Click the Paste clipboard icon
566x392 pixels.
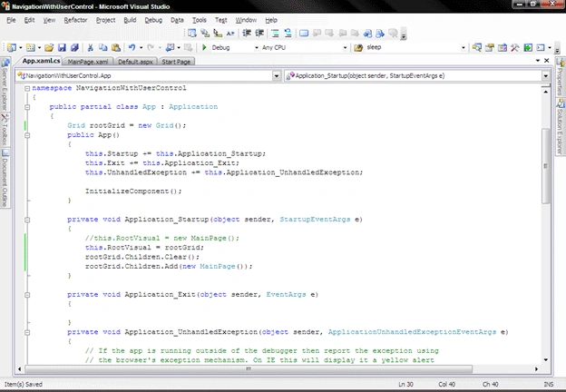[116, 48]
